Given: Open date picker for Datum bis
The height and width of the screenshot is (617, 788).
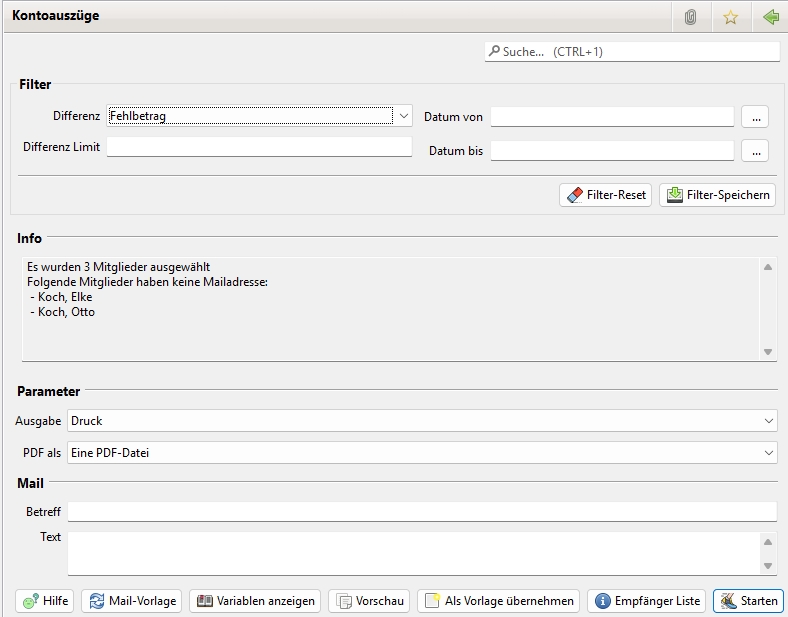Looking at the screenshot, I should (x=754, y=151).
